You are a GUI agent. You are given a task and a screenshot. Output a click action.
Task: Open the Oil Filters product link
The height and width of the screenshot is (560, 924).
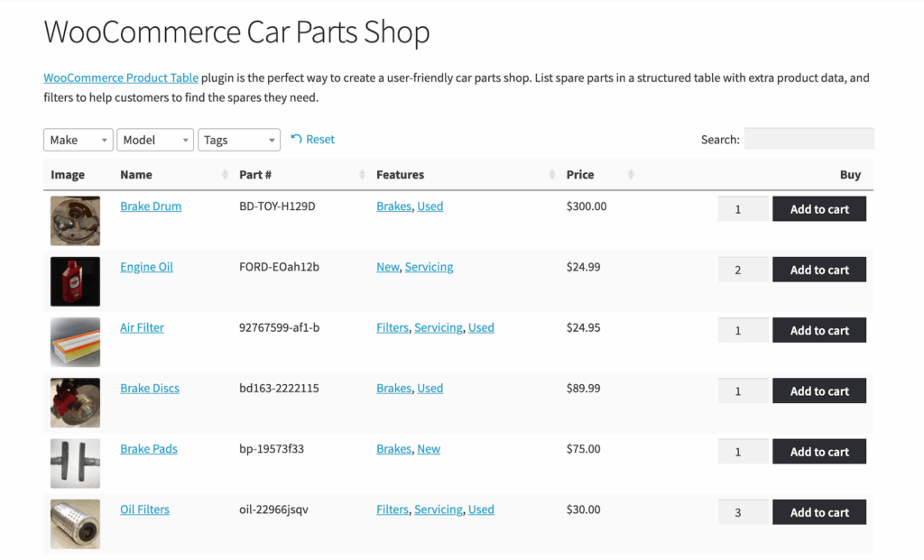[144, 510]
